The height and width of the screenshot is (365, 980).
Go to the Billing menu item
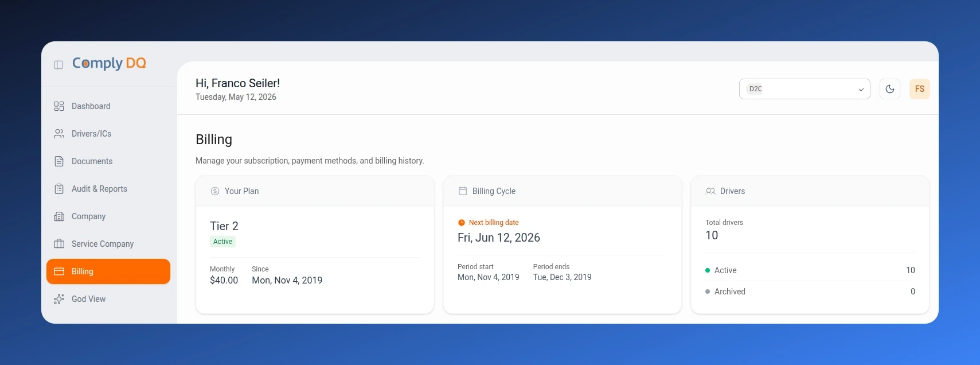[108, 271]
